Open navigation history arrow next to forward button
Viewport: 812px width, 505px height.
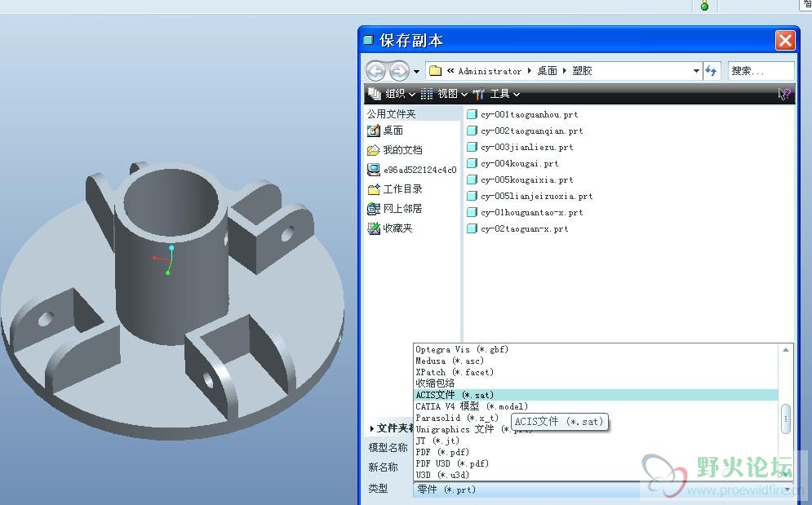point(416,72)
